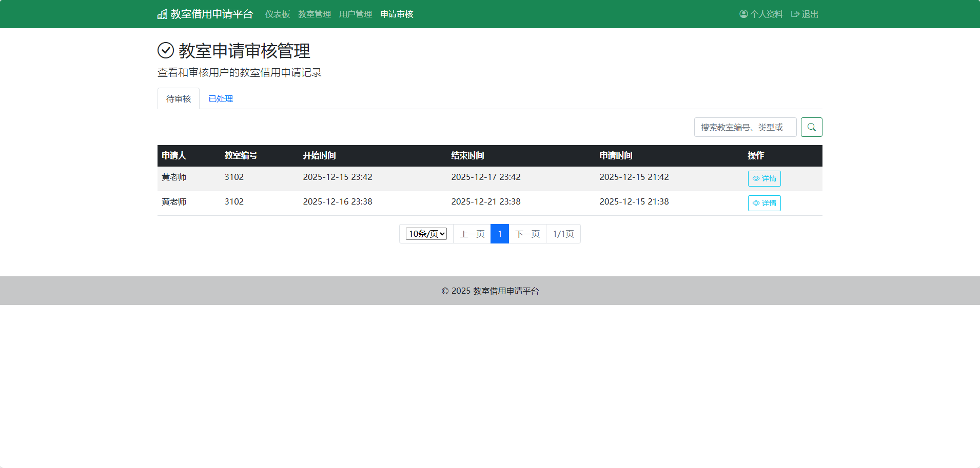Click application time 2025-12-15 21:38
The image size is (980, 468).
[x=634, y=201]
